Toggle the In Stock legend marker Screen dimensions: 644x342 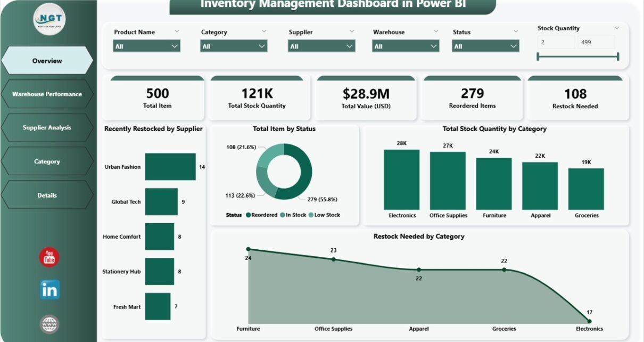[283, 215]
